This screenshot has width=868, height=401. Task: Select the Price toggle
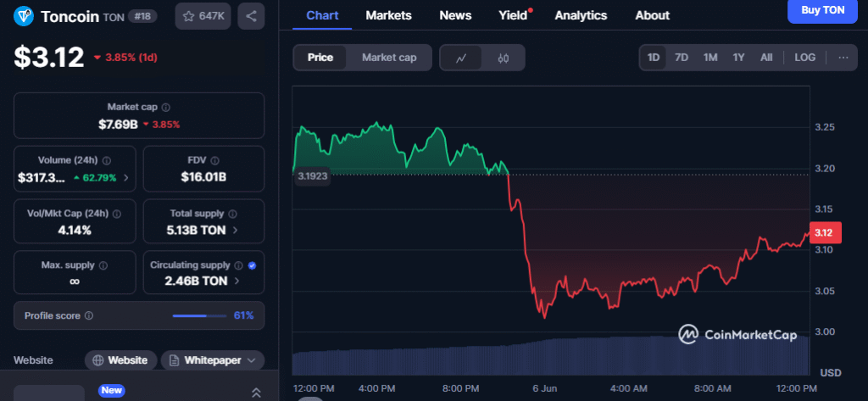pos(320,58)
